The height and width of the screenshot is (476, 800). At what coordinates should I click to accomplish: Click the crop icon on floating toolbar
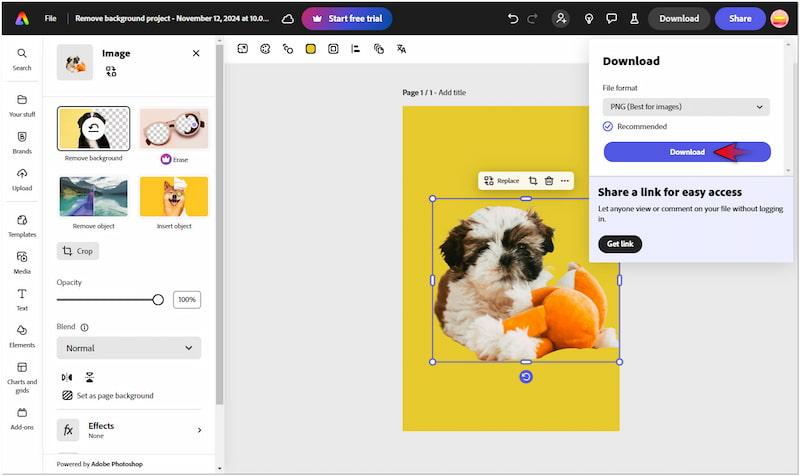(533, 181)
